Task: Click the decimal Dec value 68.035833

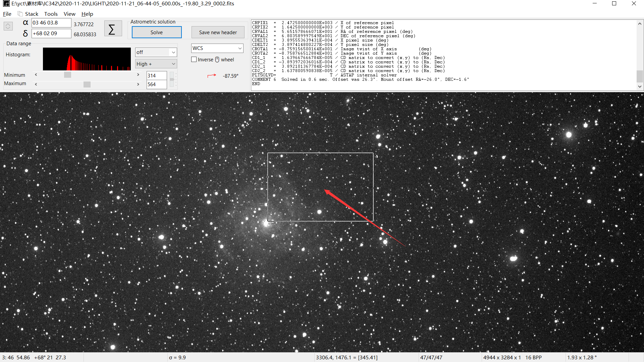Action: tap(85, 34)
